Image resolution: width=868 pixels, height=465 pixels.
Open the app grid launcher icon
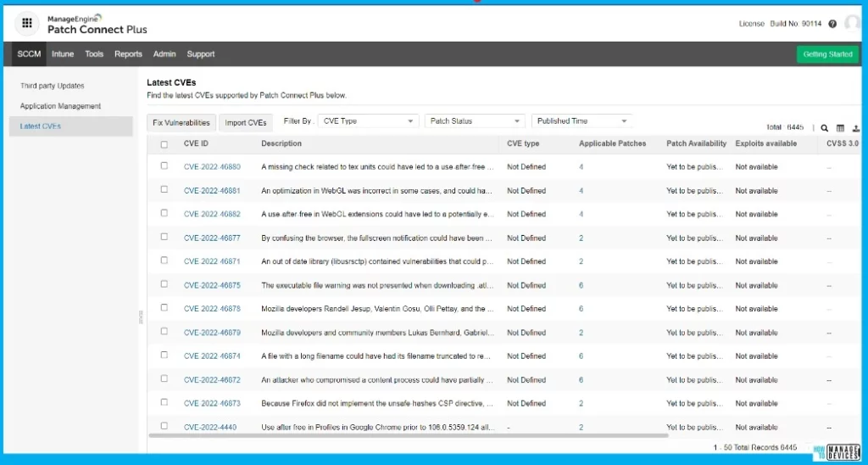[26, 23]
